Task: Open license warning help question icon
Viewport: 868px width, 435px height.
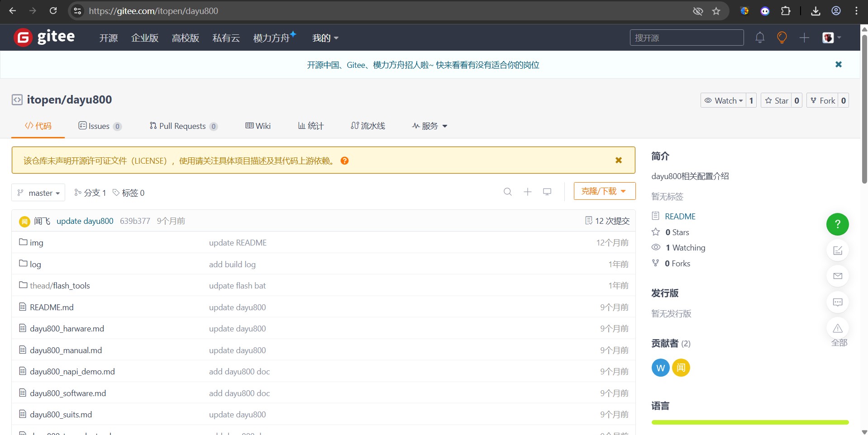Action: pos(344,161)
